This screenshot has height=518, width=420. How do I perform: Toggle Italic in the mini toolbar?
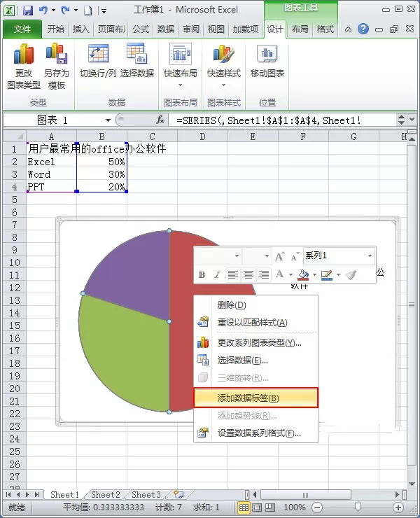coord(217,275)
